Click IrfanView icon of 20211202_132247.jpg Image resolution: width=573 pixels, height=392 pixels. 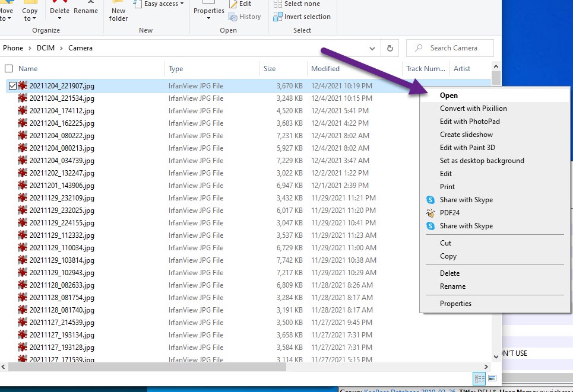coord(23,173)
